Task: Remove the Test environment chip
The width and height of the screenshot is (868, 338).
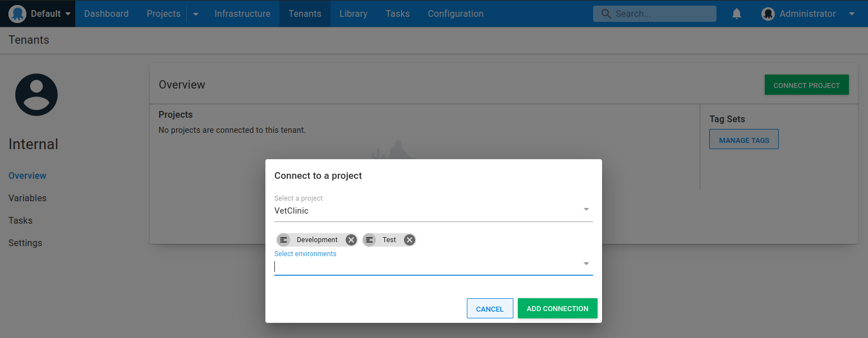Action: 410,240
